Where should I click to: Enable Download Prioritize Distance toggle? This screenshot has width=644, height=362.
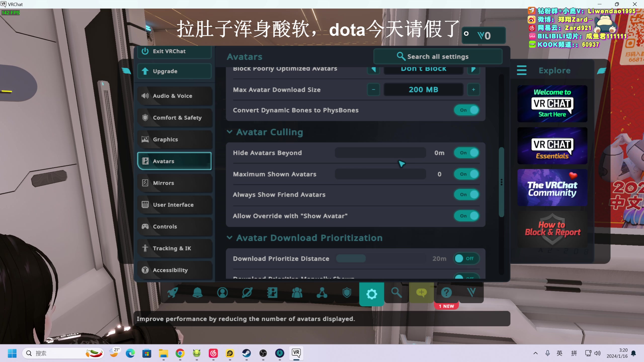click(x=467, y=258)
